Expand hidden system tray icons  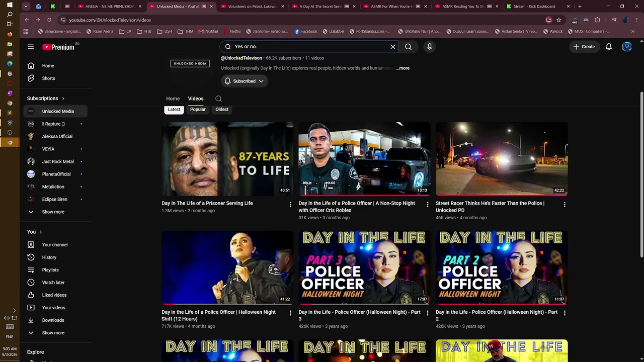(14, 310)
